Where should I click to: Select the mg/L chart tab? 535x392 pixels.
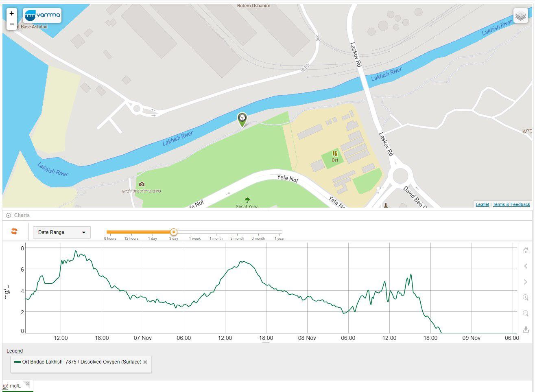pyautogui.click(x=15, y=386)
